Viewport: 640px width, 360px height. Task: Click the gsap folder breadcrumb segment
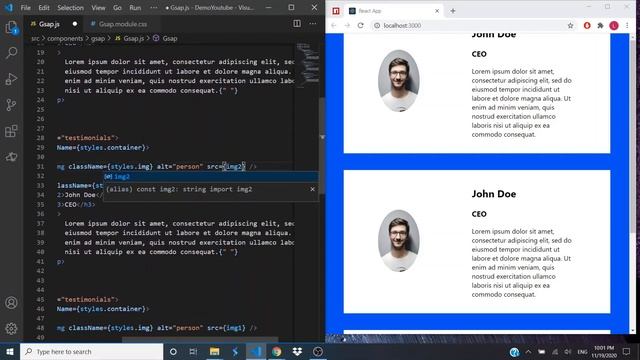point(98,38)
